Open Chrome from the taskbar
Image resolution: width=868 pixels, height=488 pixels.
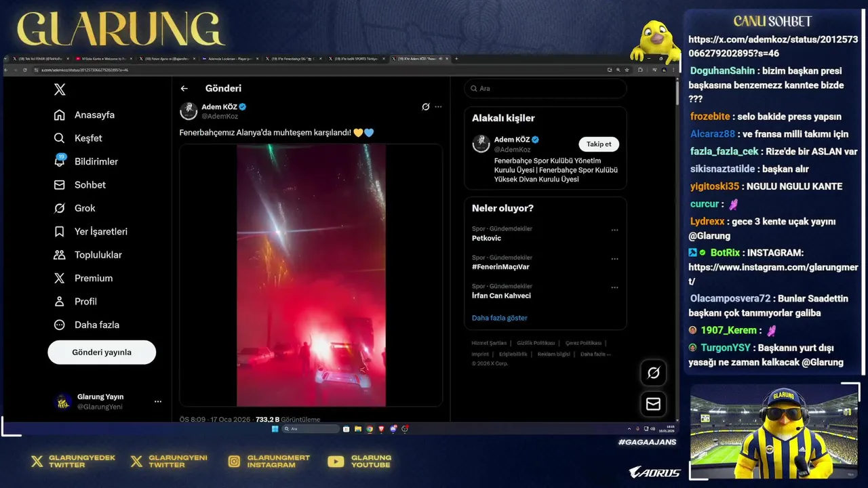tap(370, 429)
